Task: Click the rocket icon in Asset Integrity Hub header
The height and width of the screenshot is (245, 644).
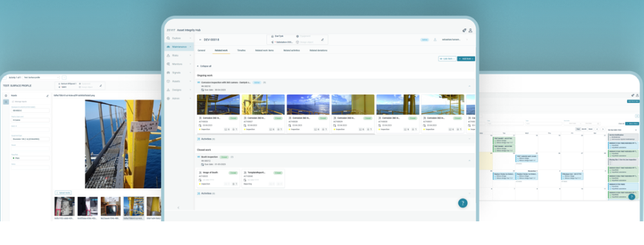Action: coord(464,30)
